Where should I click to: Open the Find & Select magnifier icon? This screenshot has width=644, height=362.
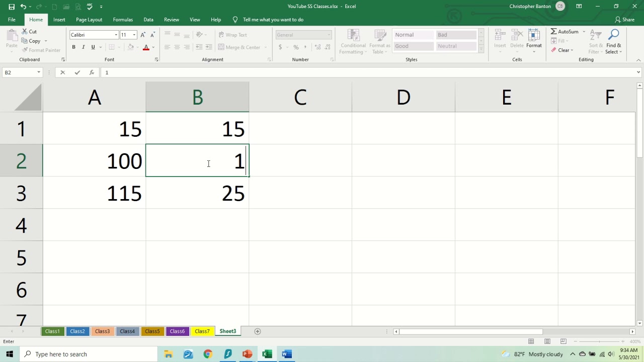(613, 35)
